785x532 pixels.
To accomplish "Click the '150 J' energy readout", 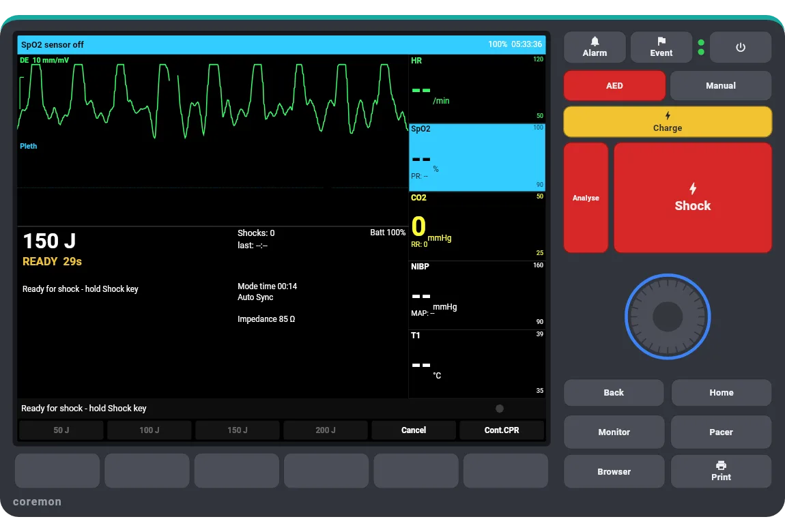I will click(49, 241).
